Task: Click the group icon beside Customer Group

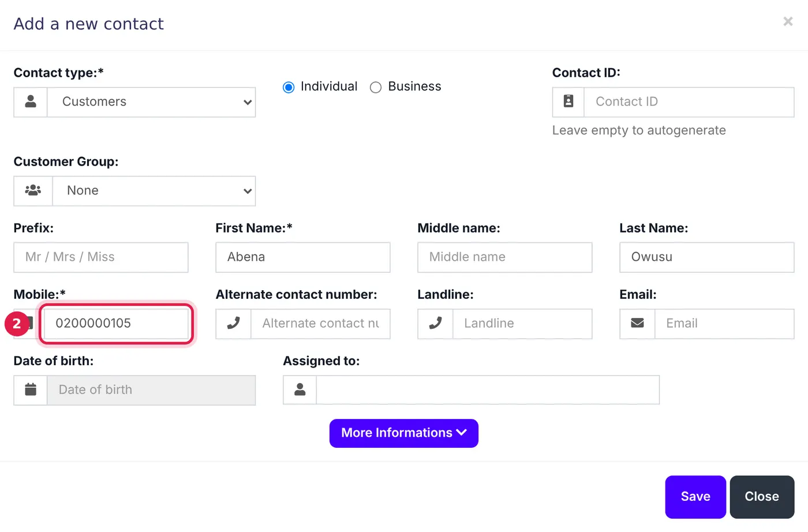Action: coord(33,190)
